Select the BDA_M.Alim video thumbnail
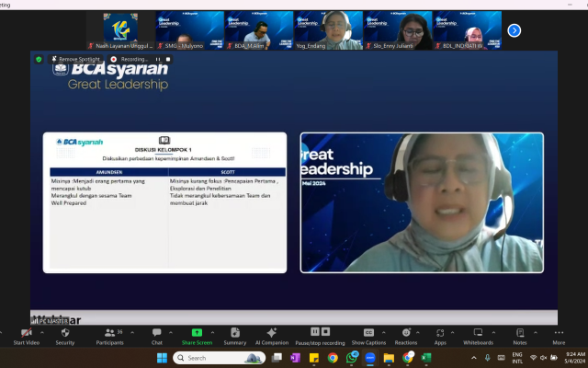The image size is (588, 368). pyautogui.click(x=259, y=30)
